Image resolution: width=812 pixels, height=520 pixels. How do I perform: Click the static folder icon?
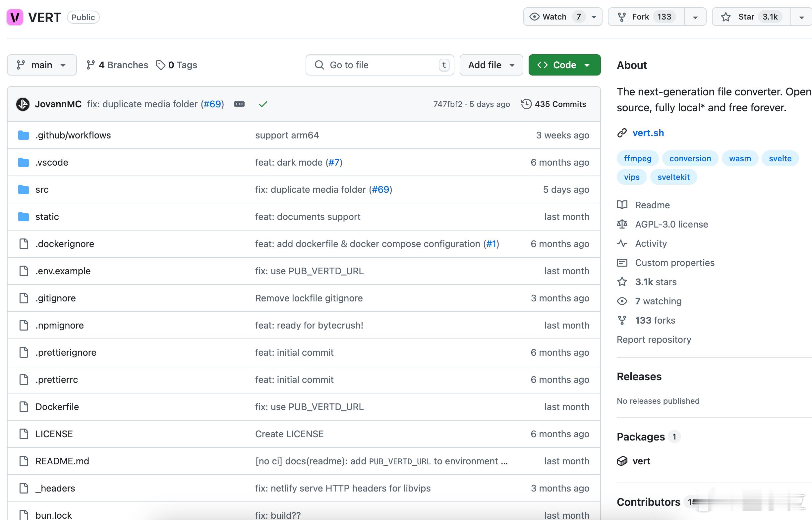(x=23, y=217)
